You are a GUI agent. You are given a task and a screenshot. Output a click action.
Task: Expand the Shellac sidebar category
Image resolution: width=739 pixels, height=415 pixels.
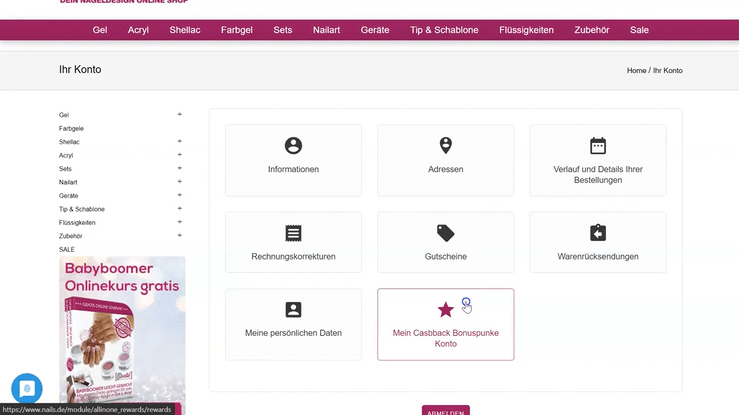point(180,141)
